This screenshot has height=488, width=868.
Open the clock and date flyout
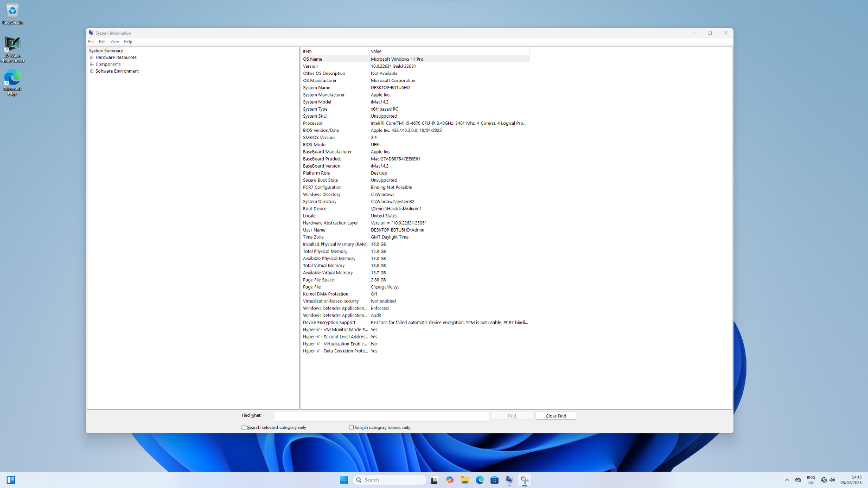point(851,480)
